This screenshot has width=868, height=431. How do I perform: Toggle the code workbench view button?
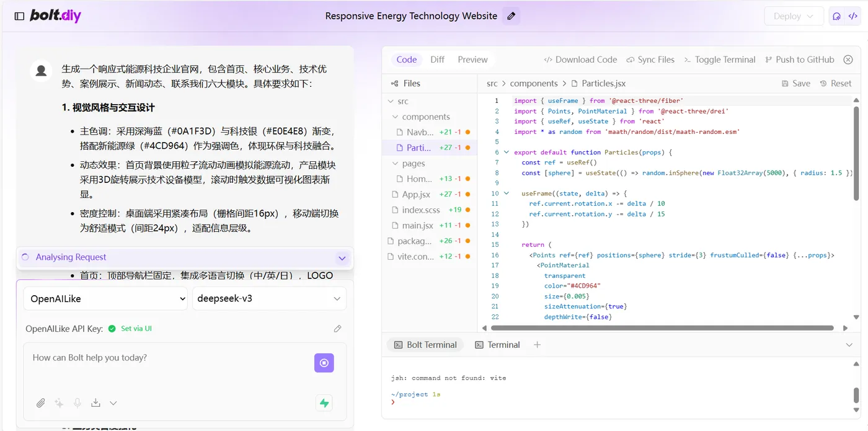[x=853, y=16]
